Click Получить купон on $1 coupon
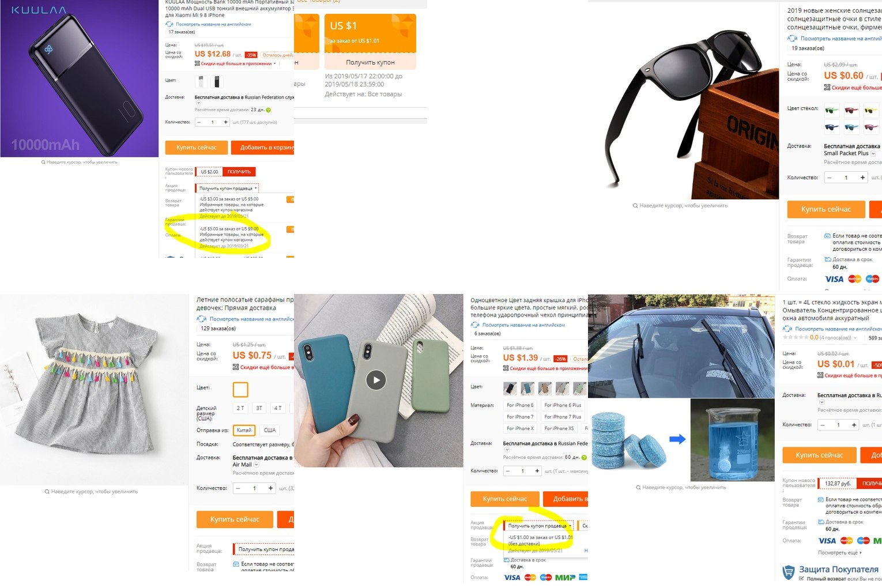 point(370,62)
